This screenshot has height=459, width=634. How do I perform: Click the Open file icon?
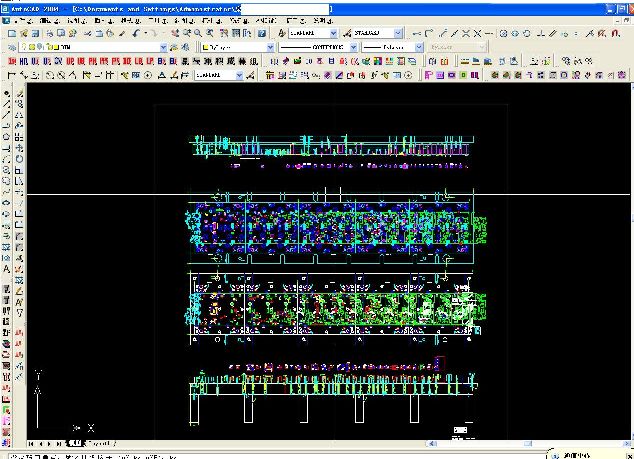click(x=24, y=34)
